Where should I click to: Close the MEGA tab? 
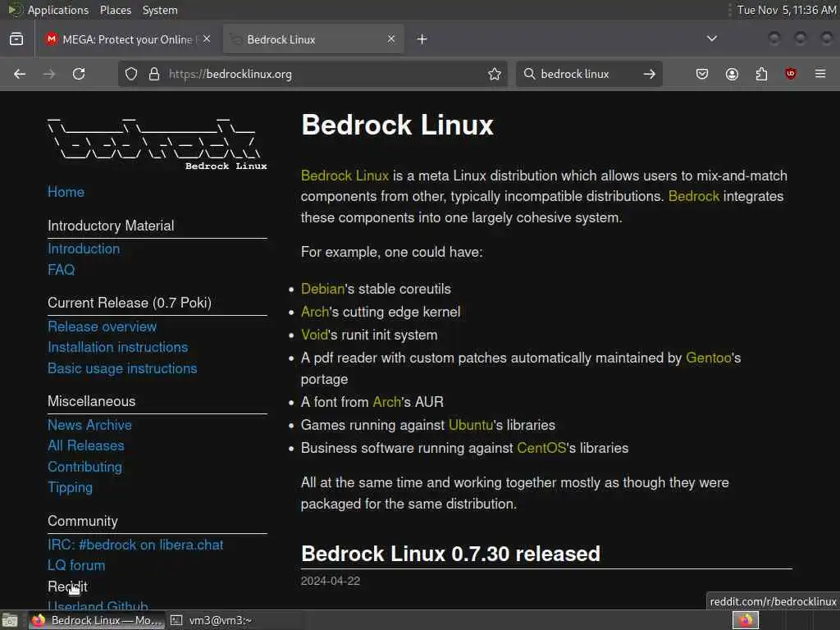click(x=207, y=39)
